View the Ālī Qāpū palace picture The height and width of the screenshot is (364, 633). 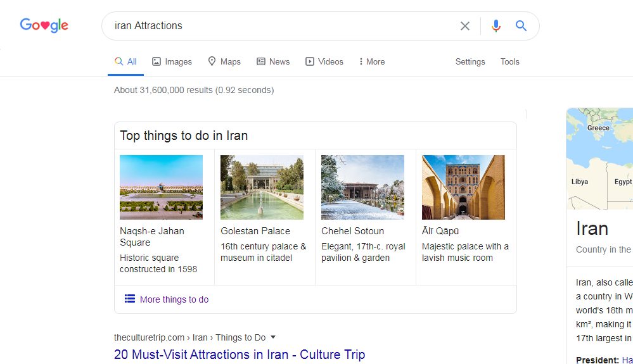tap(463, 187)
